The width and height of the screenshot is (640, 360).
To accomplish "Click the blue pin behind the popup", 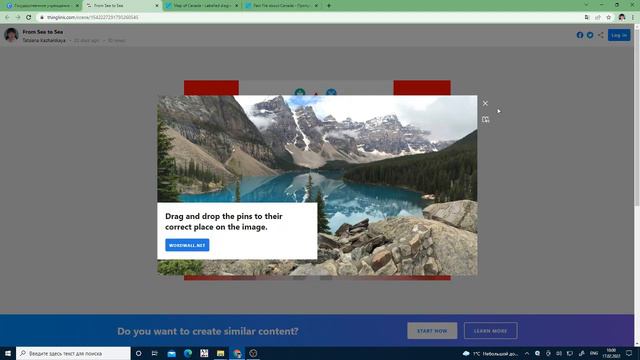I will 331,92.
